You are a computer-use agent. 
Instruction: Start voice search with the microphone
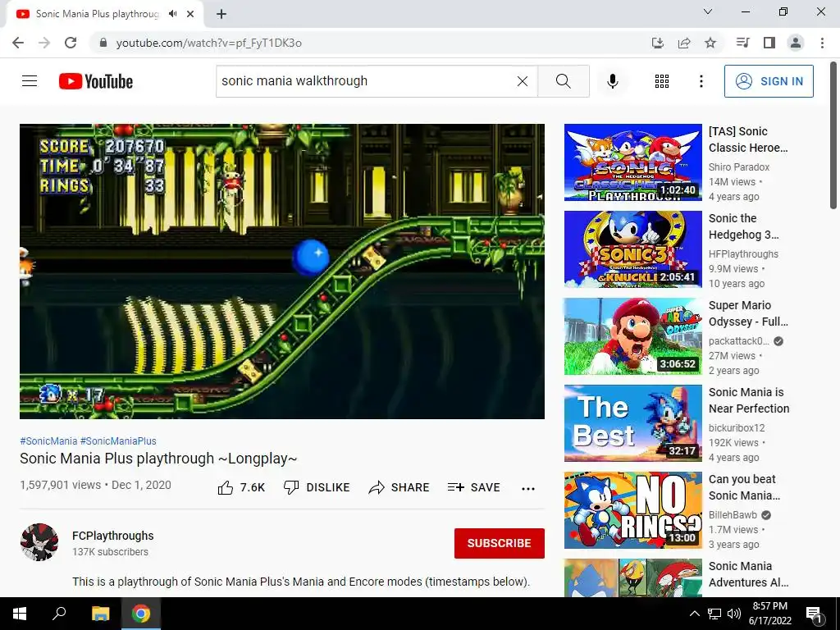612,81
